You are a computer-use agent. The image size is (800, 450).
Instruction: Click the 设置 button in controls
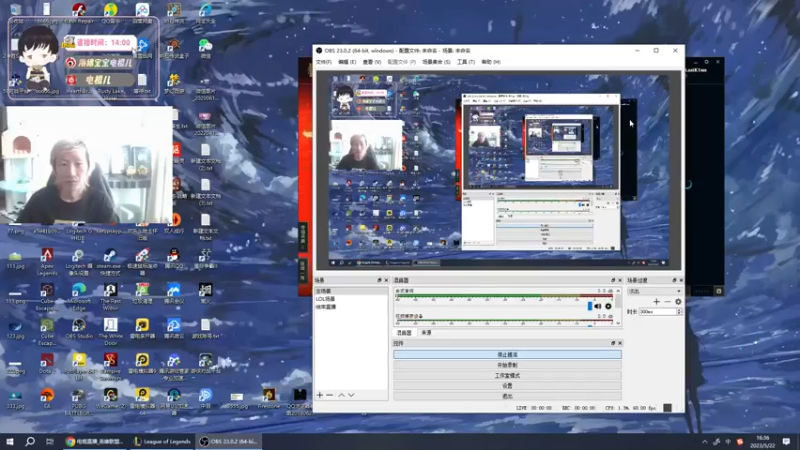tap(507, 385)
